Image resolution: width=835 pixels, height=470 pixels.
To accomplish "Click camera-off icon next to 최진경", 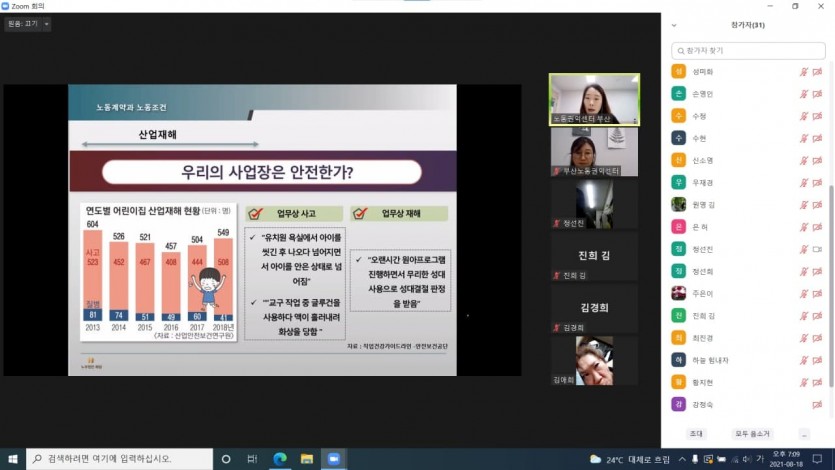I will click(817, 338).
